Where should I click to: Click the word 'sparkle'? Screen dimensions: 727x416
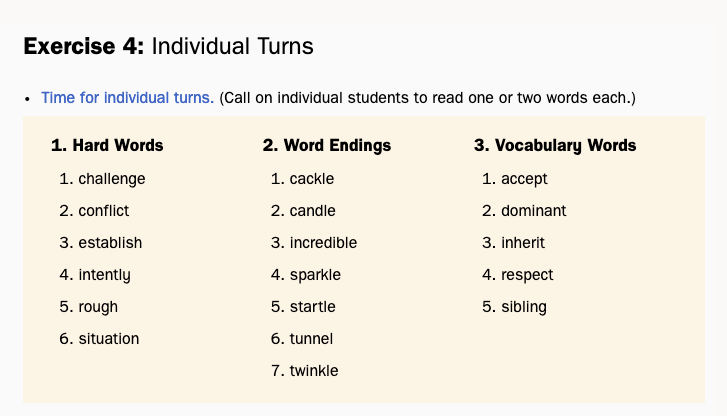[x=315, y=275]
